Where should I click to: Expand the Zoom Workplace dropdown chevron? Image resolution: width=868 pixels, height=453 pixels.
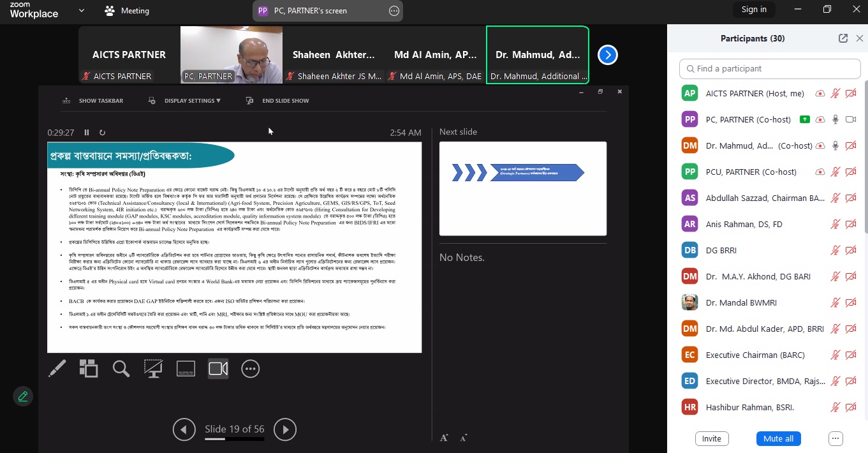82,10
